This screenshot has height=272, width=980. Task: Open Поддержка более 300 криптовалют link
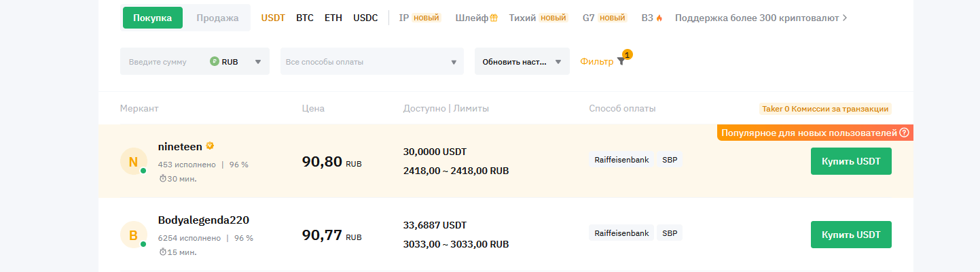[x=760, y=18]
